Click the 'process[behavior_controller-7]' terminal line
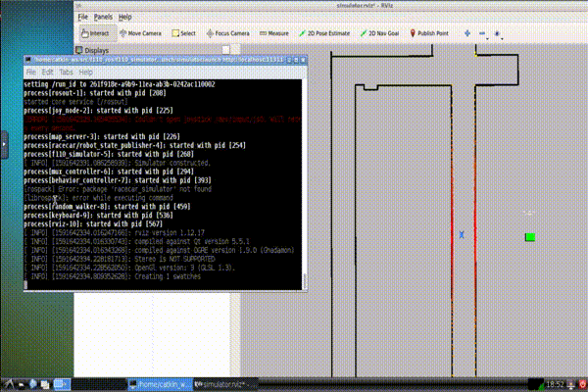 pyautogui.click(x=118, y=180)
